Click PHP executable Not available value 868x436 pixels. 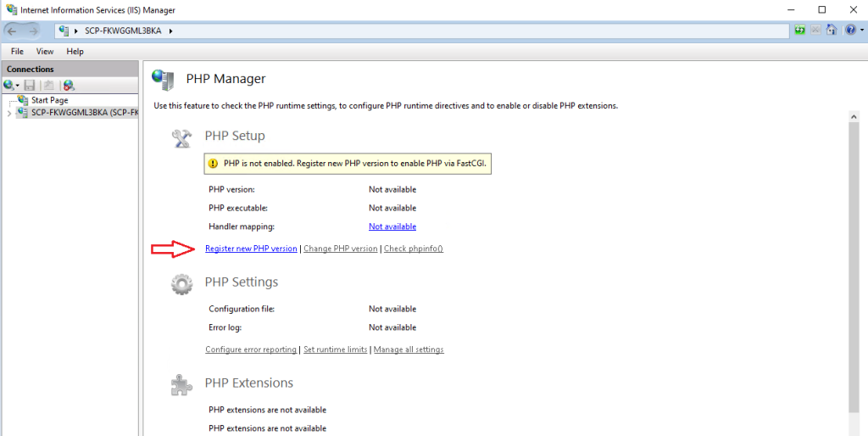tap(392, 209)
